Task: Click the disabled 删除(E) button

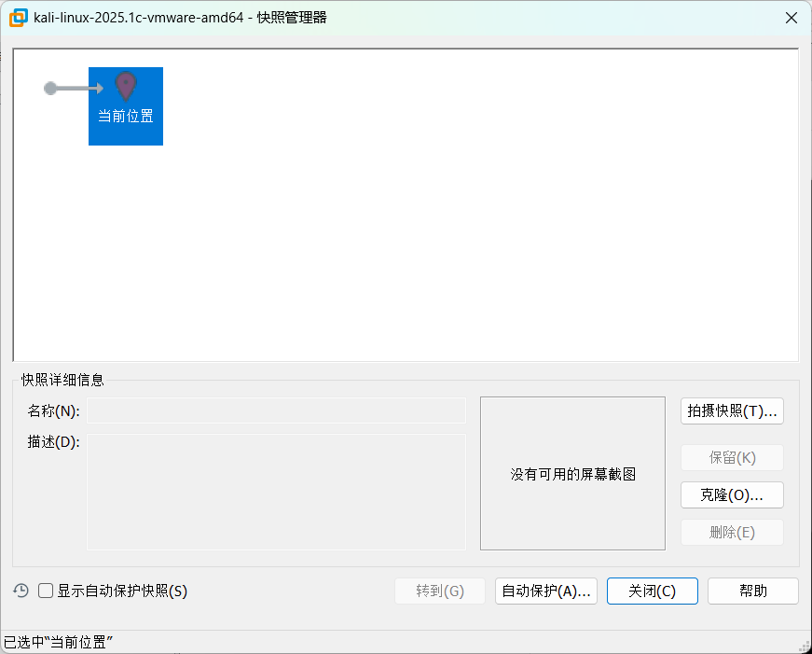Action: click(732, 532)
